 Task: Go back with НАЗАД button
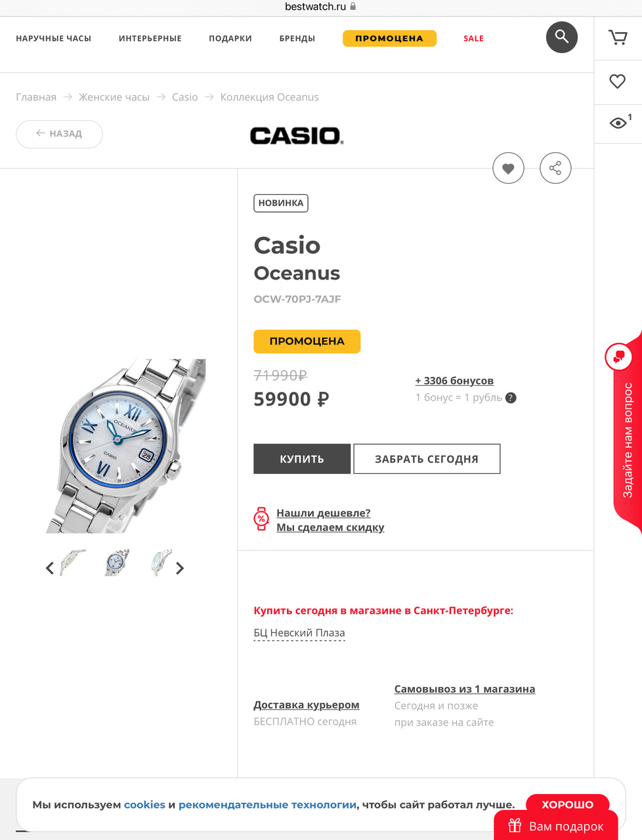[x=59, y=134]
